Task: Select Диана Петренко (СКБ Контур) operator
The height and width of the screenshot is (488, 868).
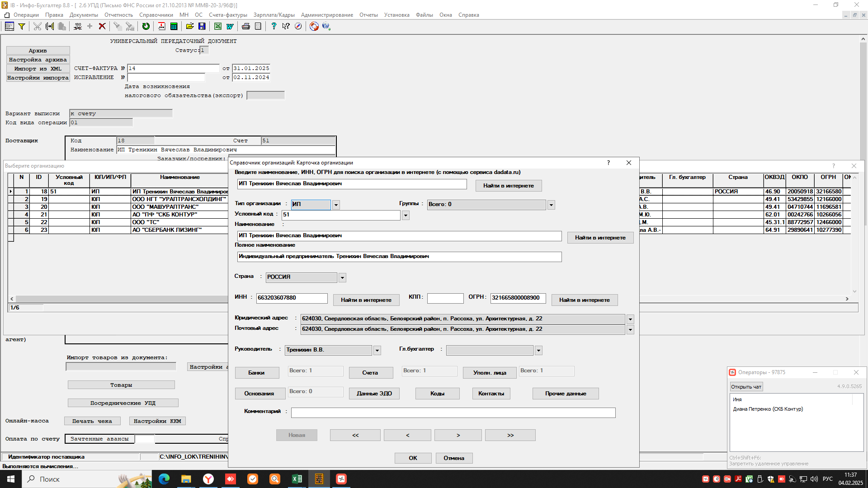Action: (768, 409)
